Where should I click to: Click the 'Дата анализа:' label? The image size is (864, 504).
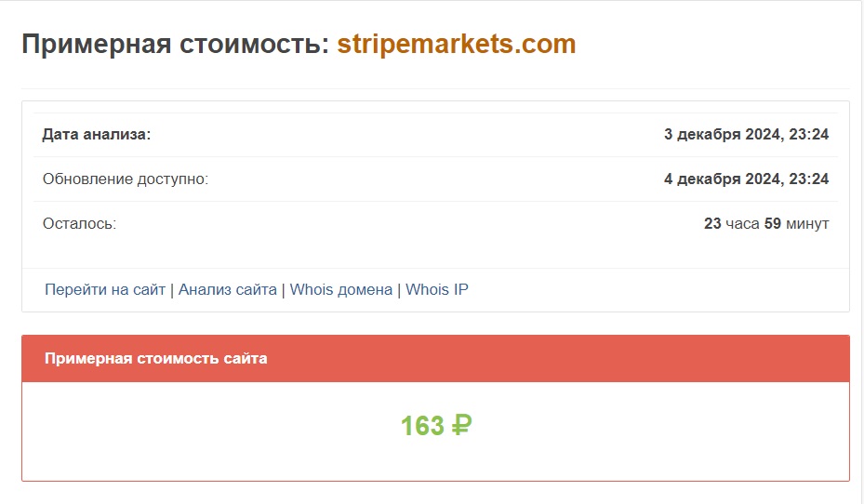97,134
